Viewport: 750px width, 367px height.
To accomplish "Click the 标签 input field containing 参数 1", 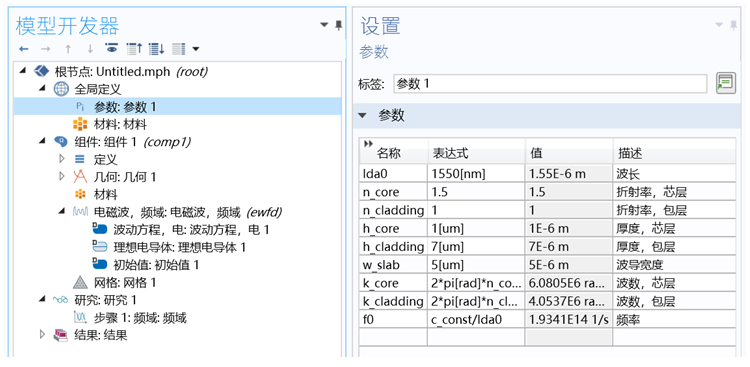I will pos(550,84).
